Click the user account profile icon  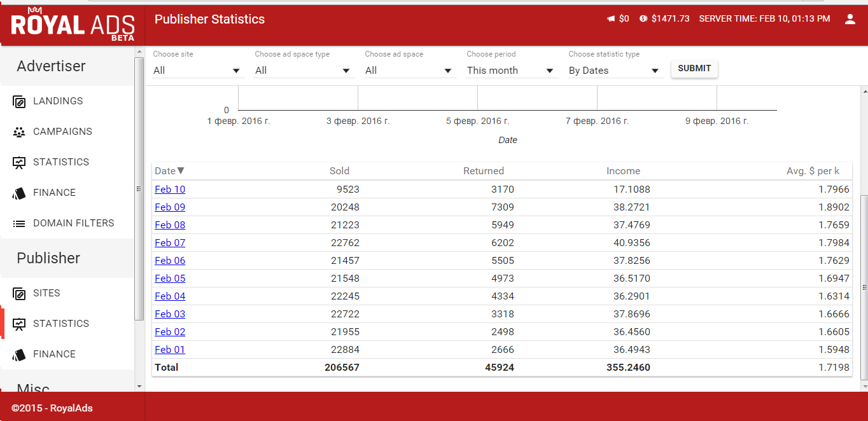[850, 19]
